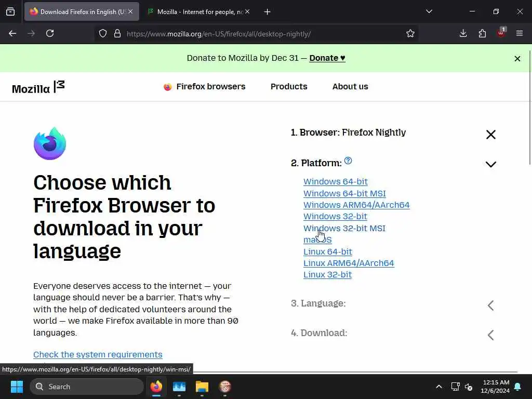
Task: Open the About us menu
Action: [350, 87]
